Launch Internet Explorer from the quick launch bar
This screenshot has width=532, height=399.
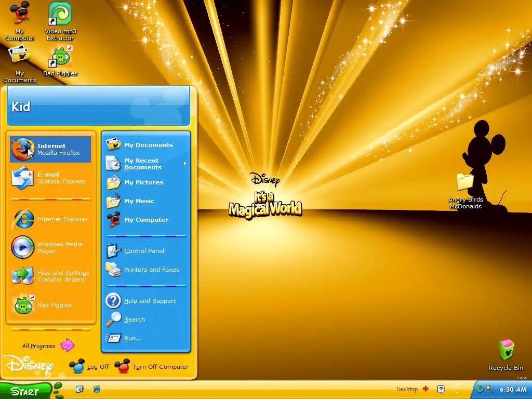point(97,389)
